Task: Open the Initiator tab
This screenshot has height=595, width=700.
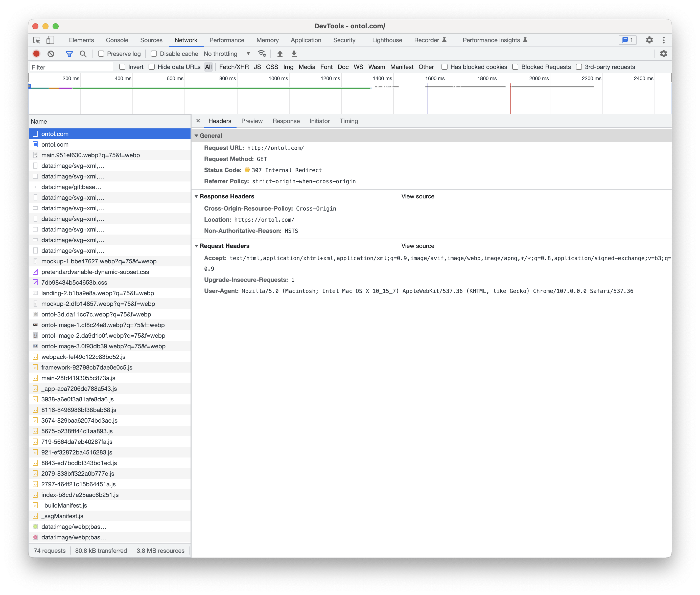Action: 319,121
